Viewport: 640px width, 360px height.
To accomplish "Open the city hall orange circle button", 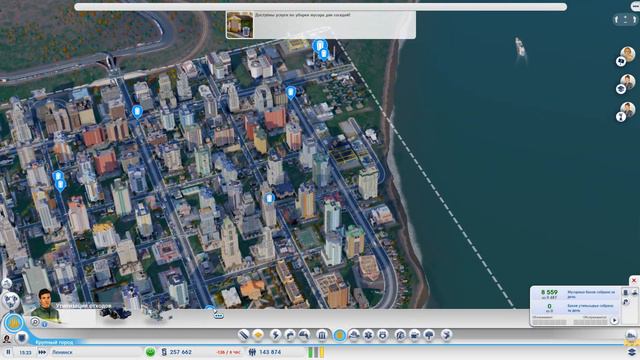I will [14, 323].
